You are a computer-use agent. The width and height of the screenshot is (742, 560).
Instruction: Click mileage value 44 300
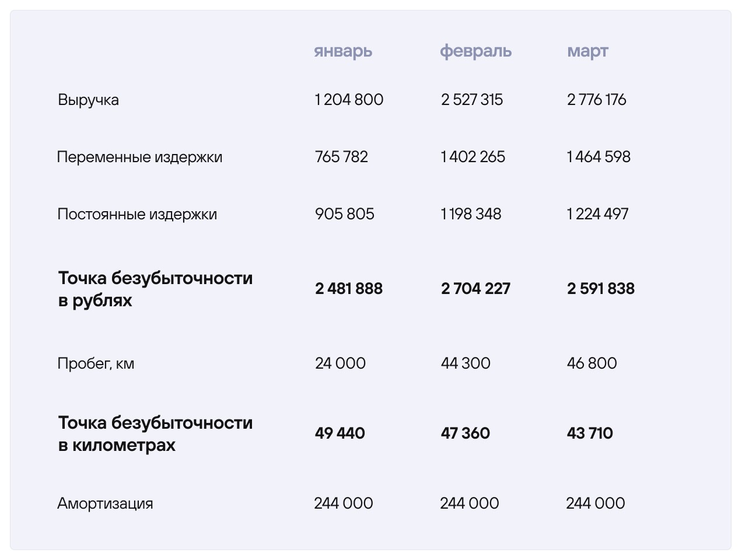(466, 363)
